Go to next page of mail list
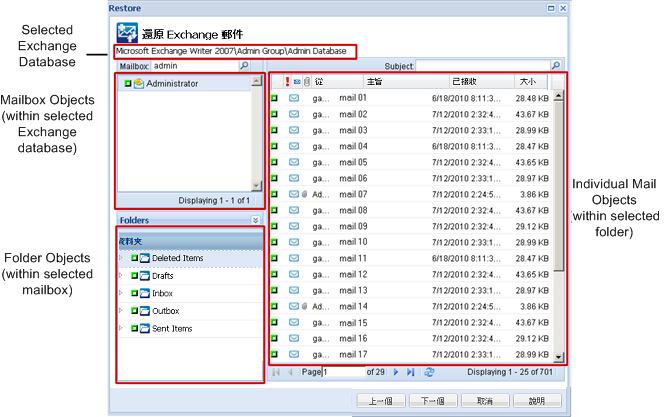The image size is (665, 417). pyautogui.click(x=397, y=372)
